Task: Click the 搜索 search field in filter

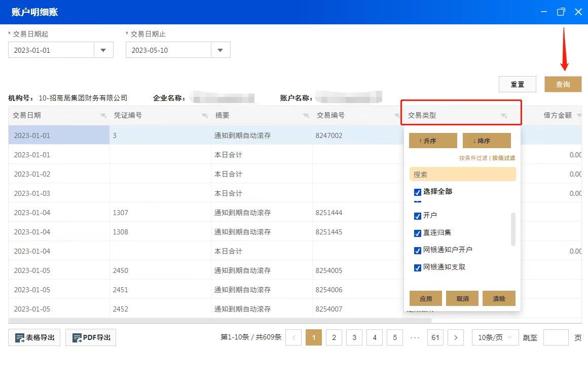Action: pyautogui.click(x=462, y=174)
